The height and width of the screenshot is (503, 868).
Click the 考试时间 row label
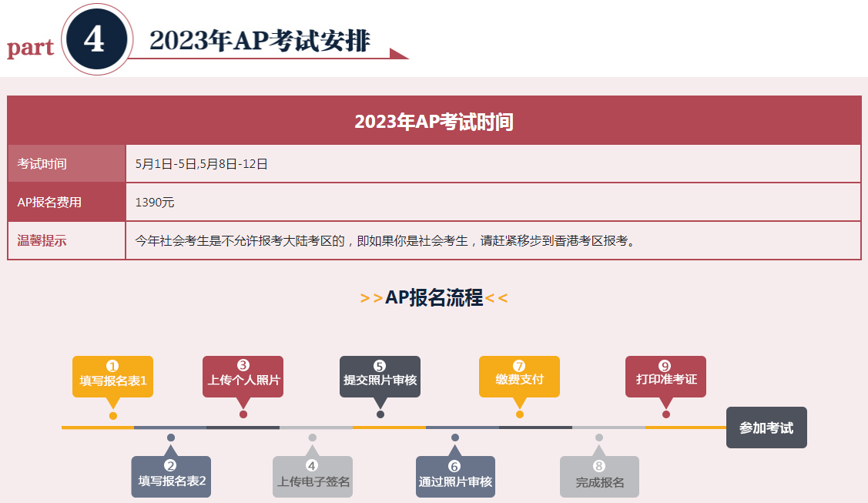pyautogui.click(x=66, y=164)
